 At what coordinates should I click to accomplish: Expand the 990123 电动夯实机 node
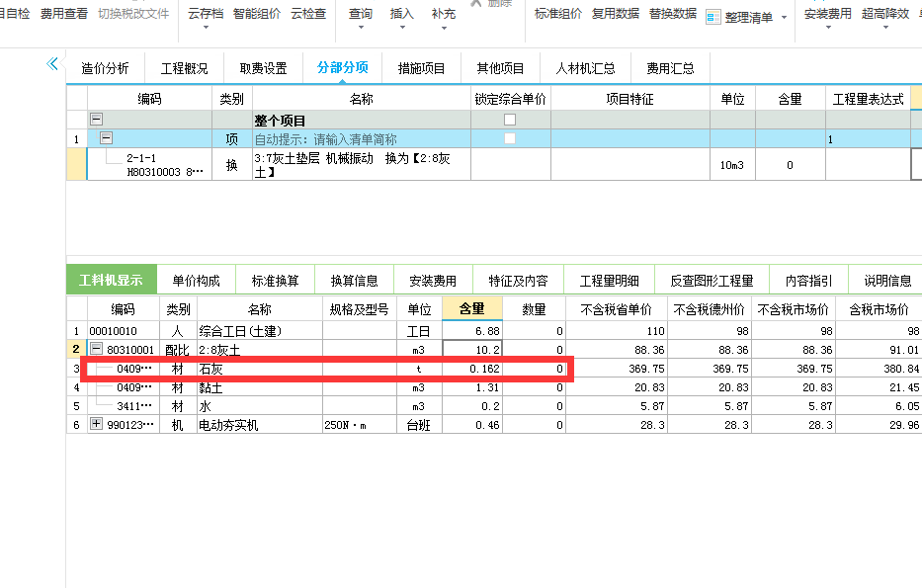coord(96,423)
